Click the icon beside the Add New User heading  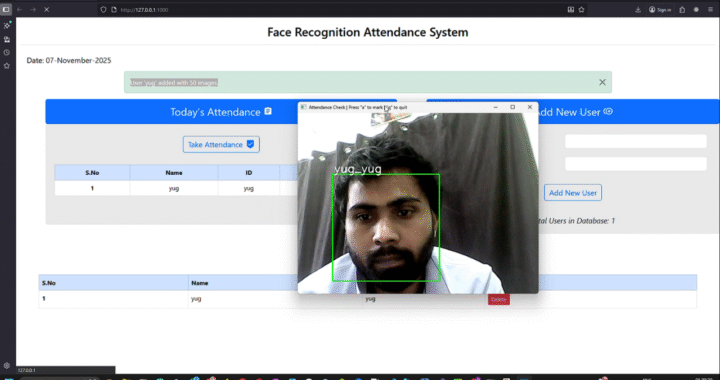click(x=608, y=111)
